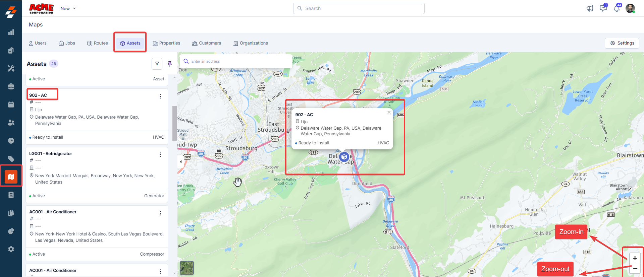Click the announcements megaphone icon
Image resolution: width=644 pixels, height=277 pixels.
tap(590, 8)
